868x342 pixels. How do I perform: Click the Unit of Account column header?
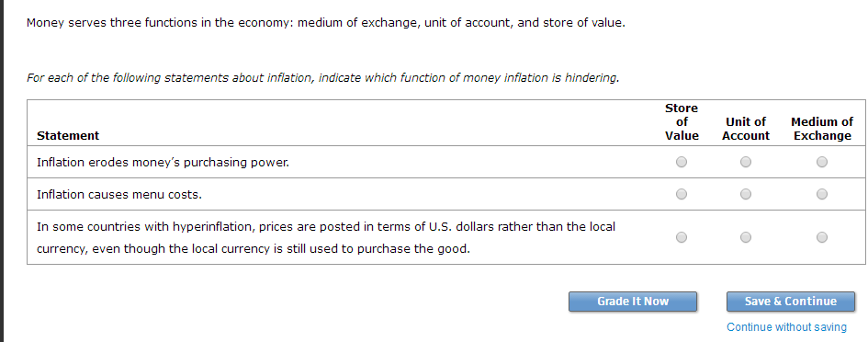[x=746, y=129]
